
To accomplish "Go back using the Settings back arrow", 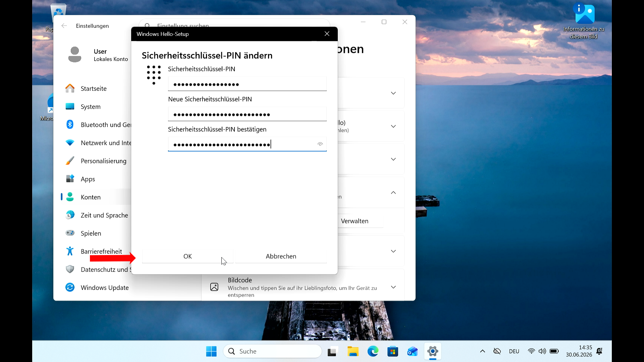I will pos(64,26).
